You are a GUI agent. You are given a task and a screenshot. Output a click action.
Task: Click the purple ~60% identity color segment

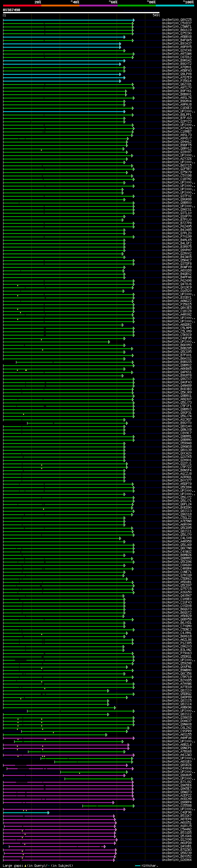click(x=99, y=6)
